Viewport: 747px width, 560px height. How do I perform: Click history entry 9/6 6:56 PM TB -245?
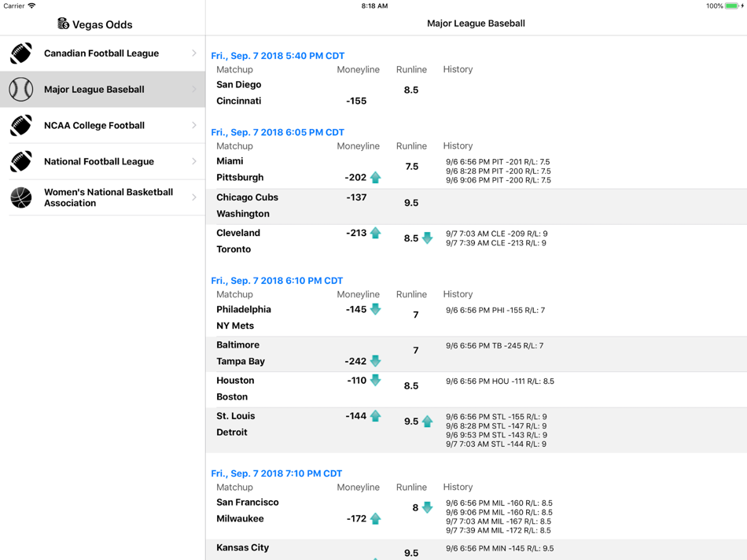(x=495, y=346)
